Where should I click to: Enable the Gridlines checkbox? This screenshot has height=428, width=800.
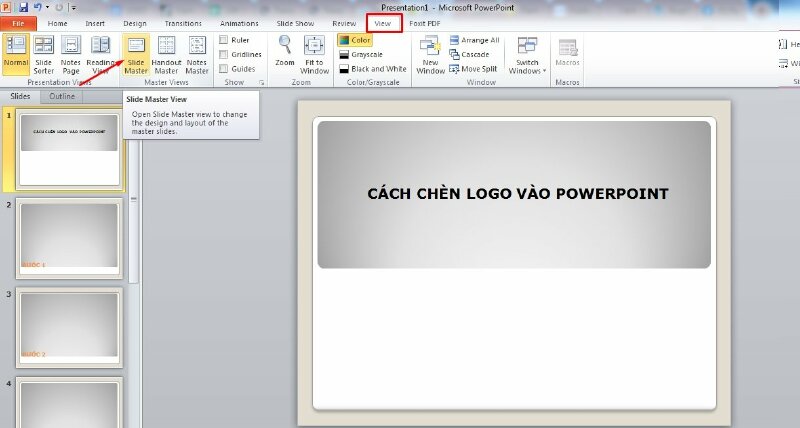coord(223,54)
